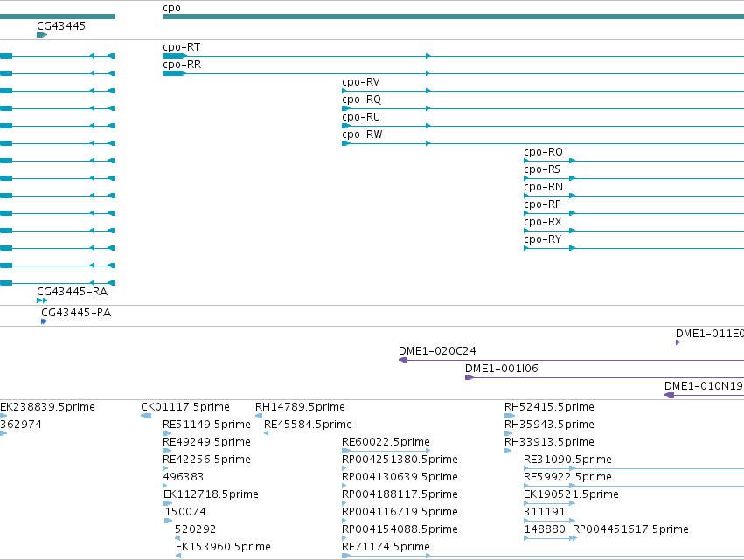
Task: Select clone DME1-001I06
Action: (502, 369)
